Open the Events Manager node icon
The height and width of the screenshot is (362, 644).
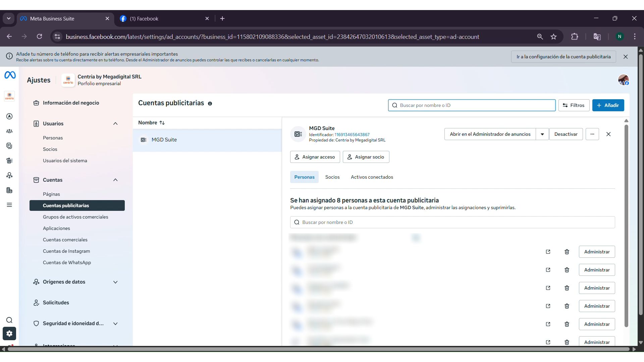click(9, 175)
